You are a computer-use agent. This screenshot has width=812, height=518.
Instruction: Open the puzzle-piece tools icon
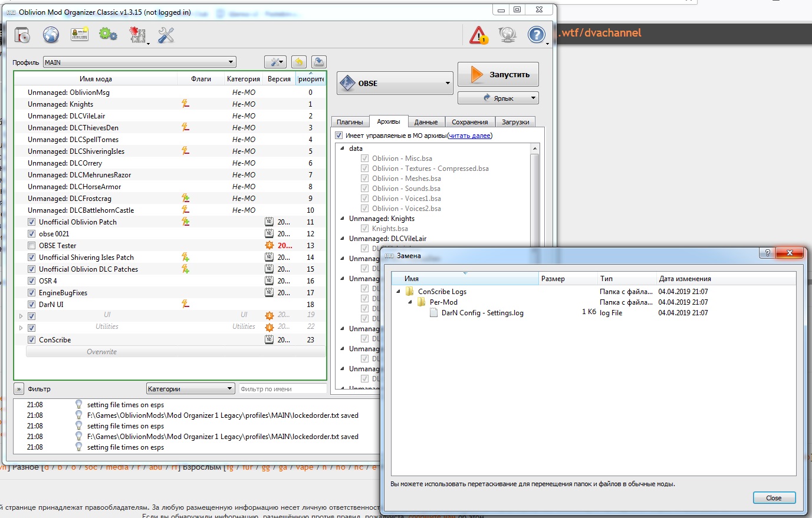[137, 35]
